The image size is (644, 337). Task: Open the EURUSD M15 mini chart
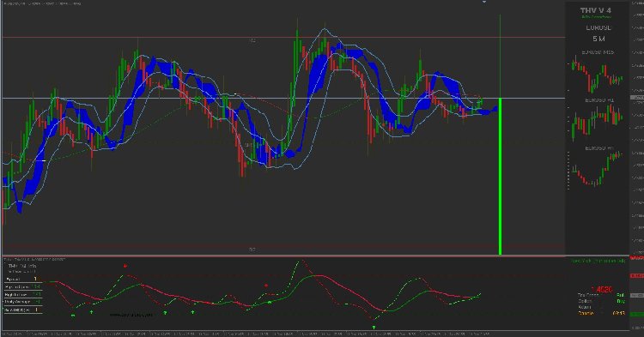(x=598, y=74)
